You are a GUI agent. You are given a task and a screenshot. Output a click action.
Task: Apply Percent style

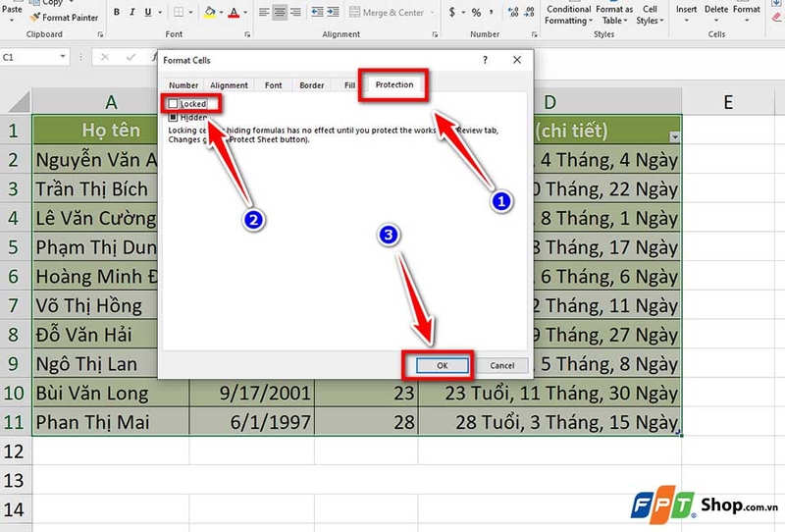coord(476,12)
